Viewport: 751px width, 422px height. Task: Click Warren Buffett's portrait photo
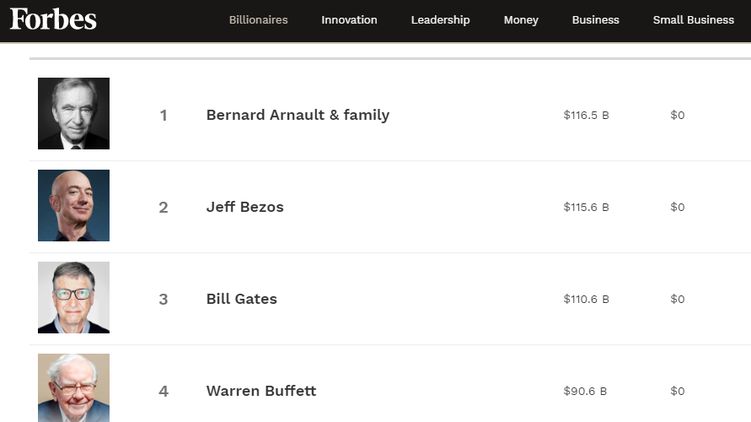pyautogui.click(x=74, y=388)
